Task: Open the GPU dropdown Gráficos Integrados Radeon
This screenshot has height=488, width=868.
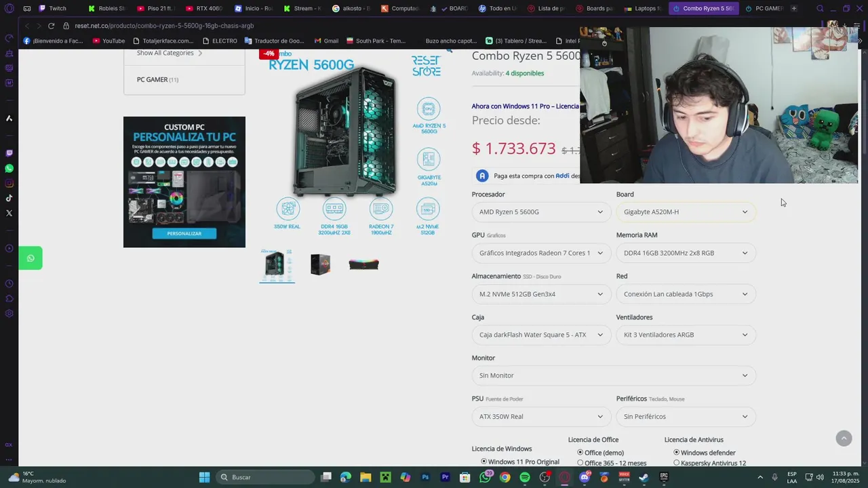Action: coord(541,253)
